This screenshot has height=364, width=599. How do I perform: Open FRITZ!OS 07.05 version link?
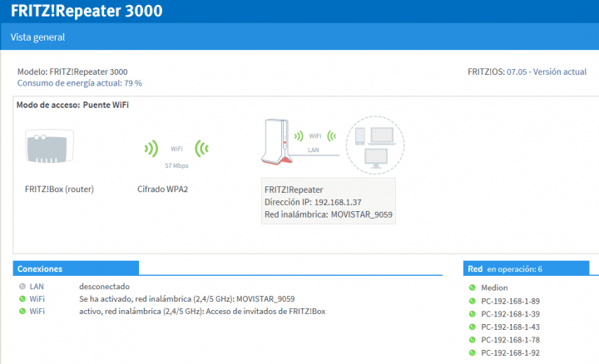pos(547,71)
